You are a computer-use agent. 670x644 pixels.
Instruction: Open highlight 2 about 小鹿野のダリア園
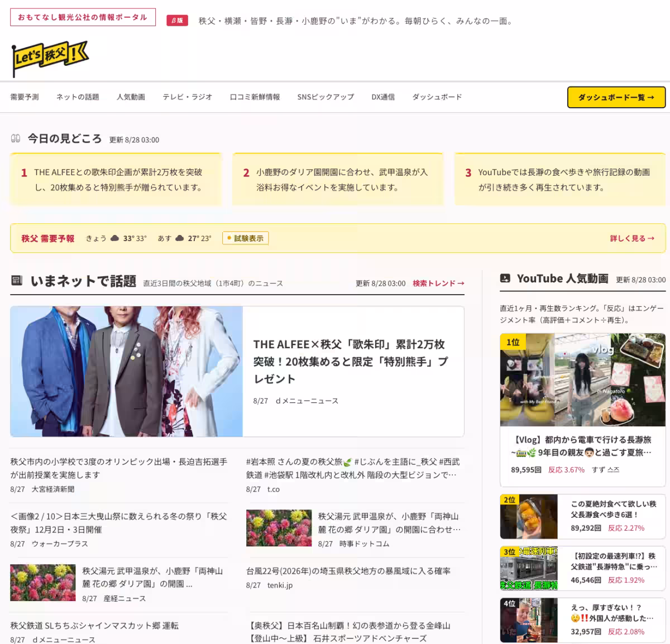pyautogui.click(x=338, y=179)
